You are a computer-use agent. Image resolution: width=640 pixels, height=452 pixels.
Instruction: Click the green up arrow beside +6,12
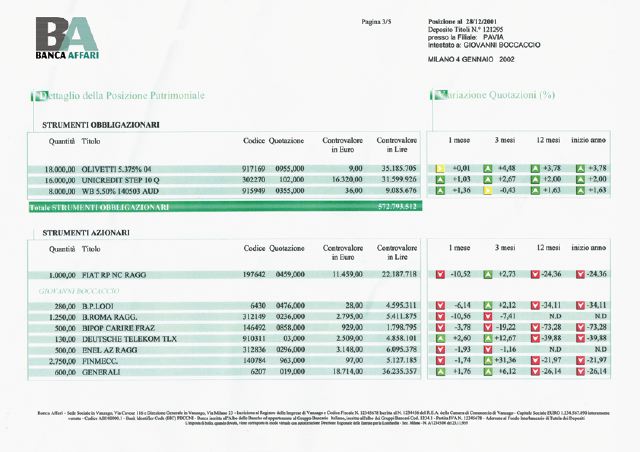[488, 372]
